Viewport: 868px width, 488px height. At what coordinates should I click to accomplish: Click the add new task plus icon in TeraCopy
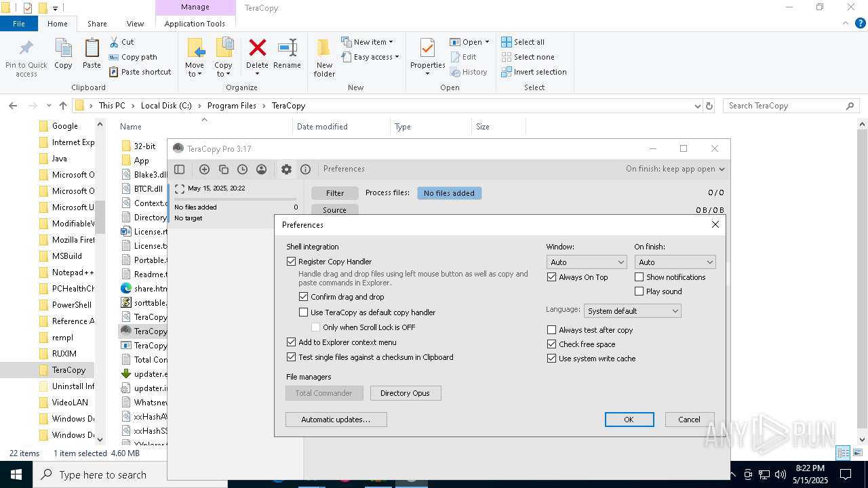[x=204, y=169]
